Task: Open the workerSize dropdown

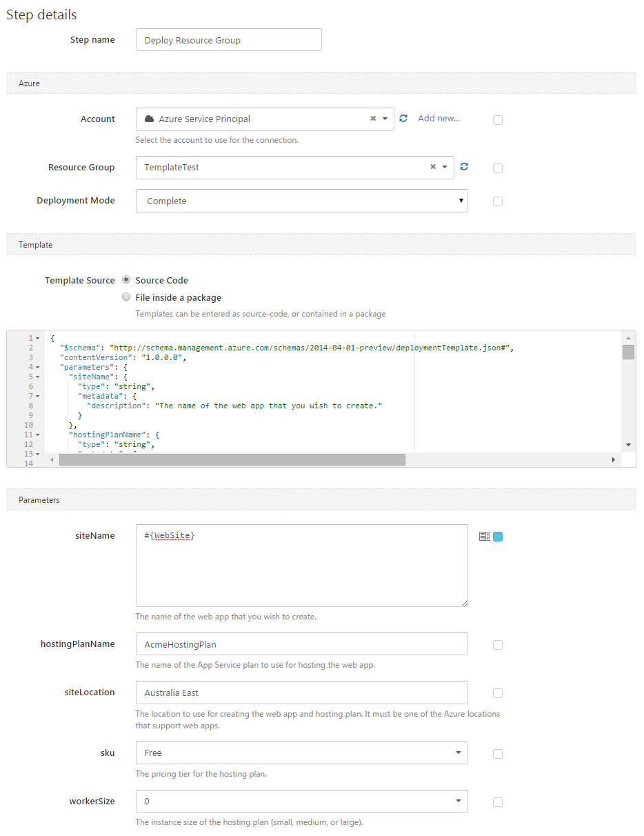Action: click(302, 801)
